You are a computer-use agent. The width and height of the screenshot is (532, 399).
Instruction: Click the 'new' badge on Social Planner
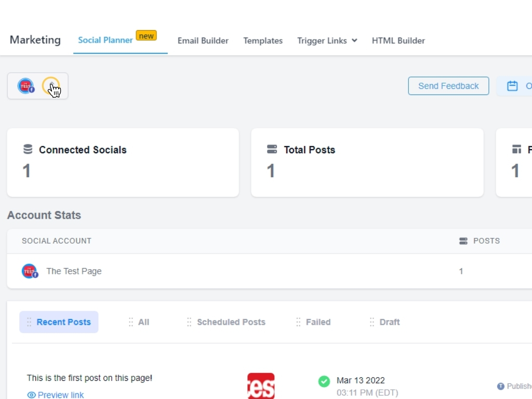point(146,36)
